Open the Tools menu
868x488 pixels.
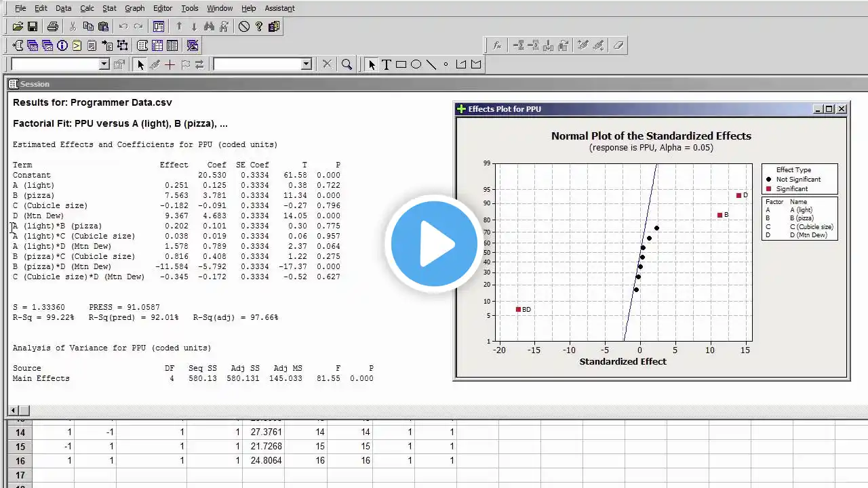click(x=190, y=8)
